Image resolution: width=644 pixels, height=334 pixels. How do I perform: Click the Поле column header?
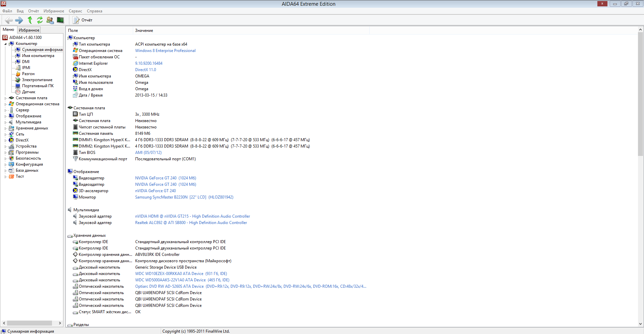[x=100, y=31]
